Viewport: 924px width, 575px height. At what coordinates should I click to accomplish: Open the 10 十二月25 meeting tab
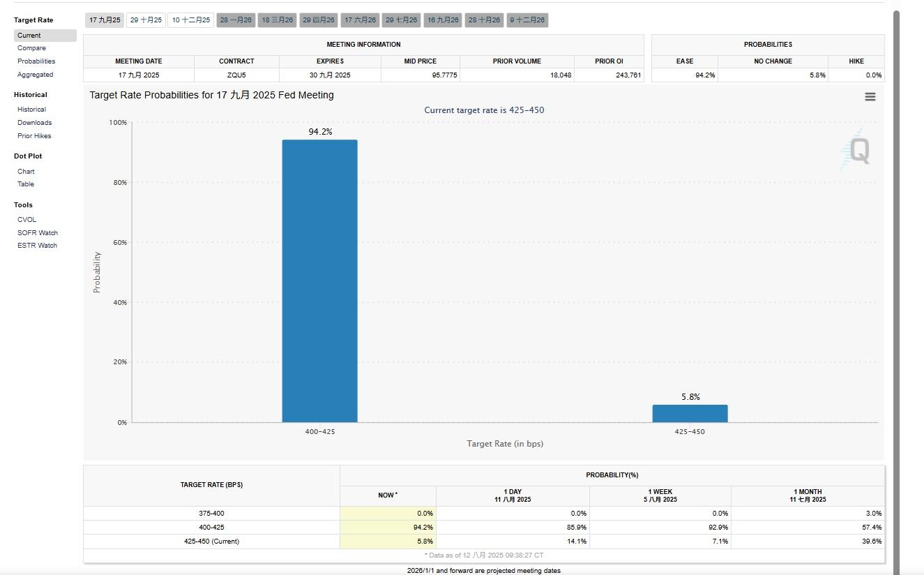(x=191, y=20)
